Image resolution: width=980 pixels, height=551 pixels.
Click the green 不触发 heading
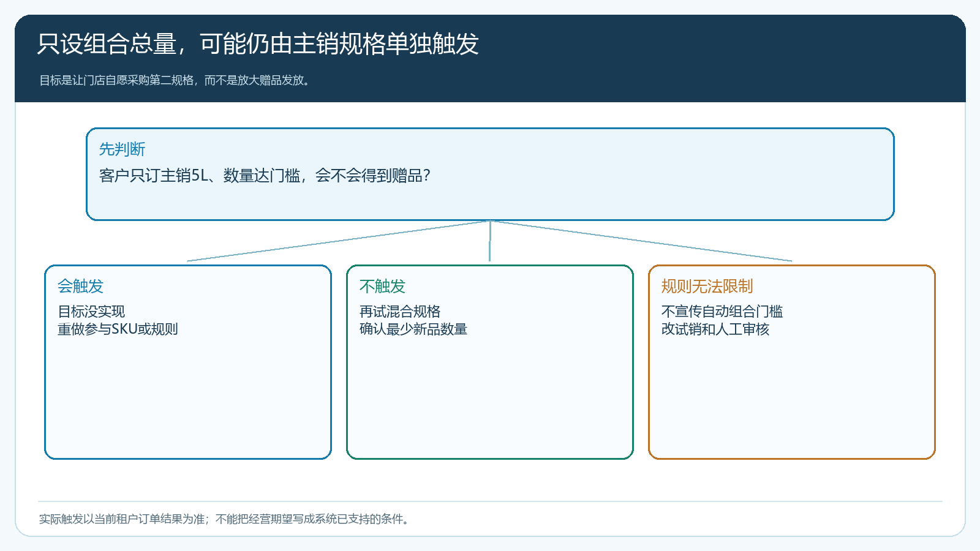point(382,286)
